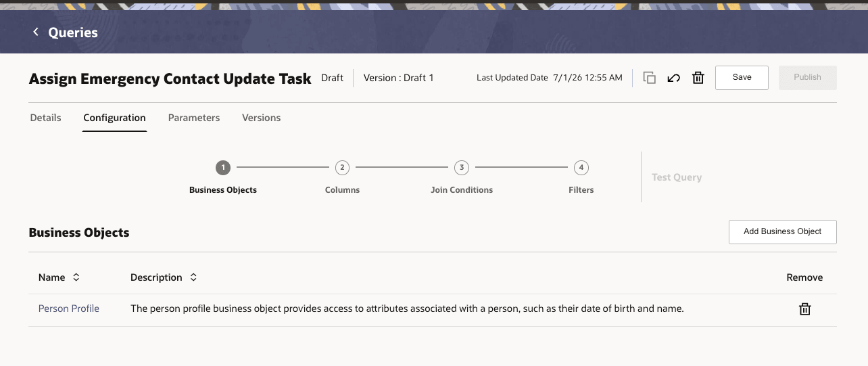The image size is (868, 366).
Task: Go to step 3 Join Conditions
Action: tap(462, 168)
